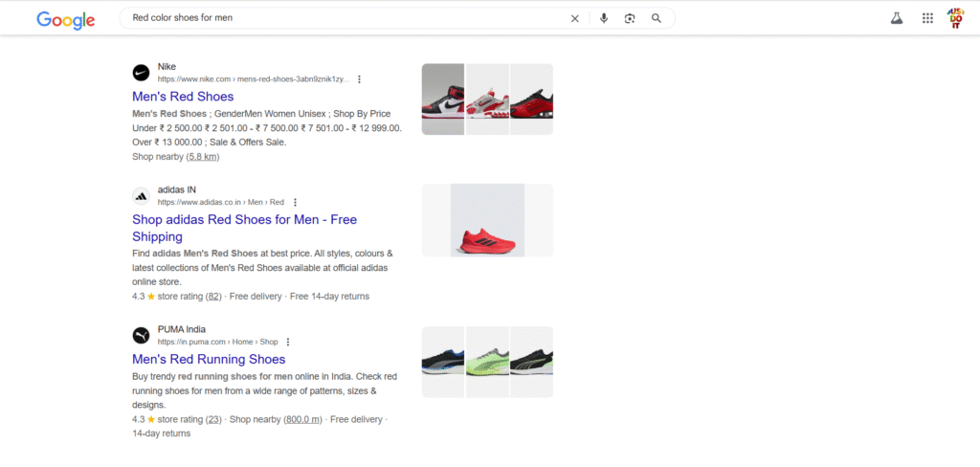Clear search query with X icon
This screenshot has height=467, width=980.
point(575,19)
